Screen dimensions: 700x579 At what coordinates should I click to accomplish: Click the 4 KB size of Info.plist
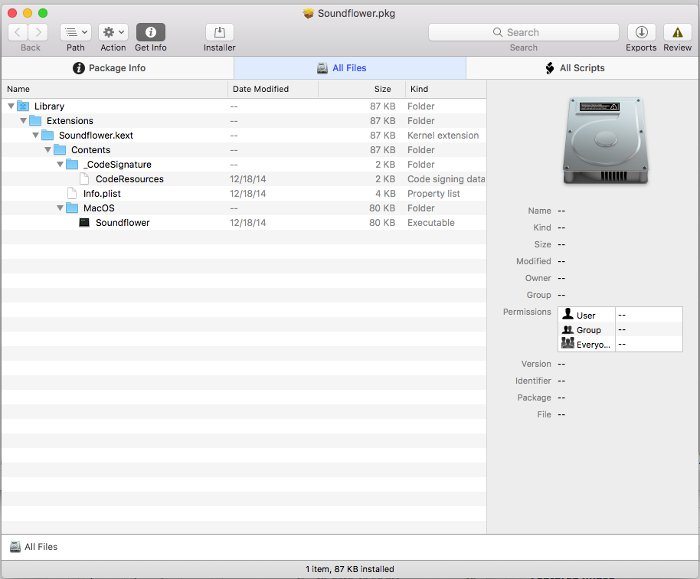click(385, 193)
